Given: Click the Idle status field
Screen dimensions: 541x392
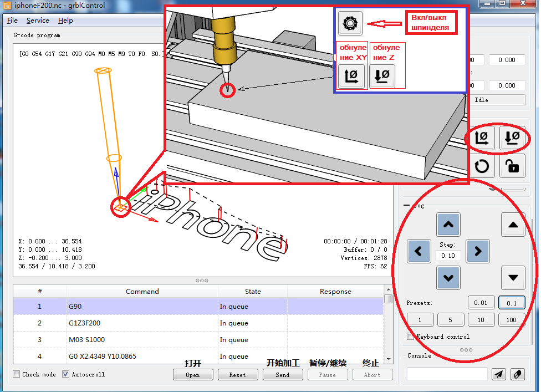Looking at the screenshot, I should coord(497,100).
